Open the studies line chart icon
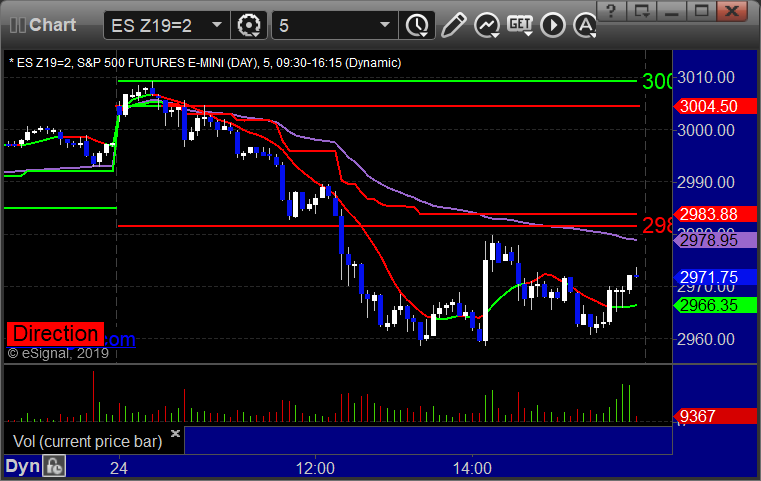This screenshot has width=761, height=481. tap(487, 25)
